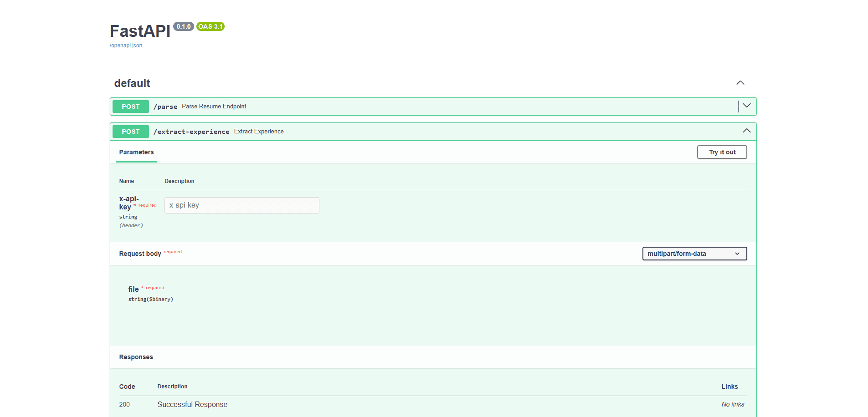Switch to the Parameters tab

[136, 152]
